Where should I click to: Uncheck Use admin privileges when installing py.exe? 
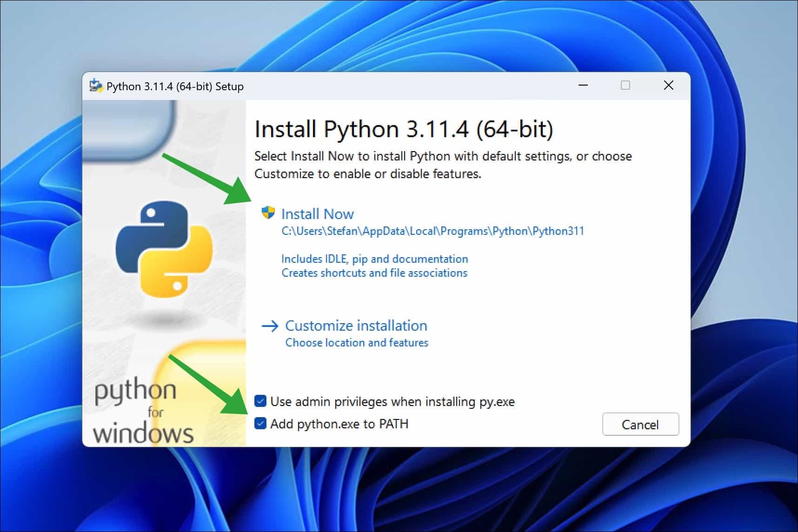[x=260, y=401]
